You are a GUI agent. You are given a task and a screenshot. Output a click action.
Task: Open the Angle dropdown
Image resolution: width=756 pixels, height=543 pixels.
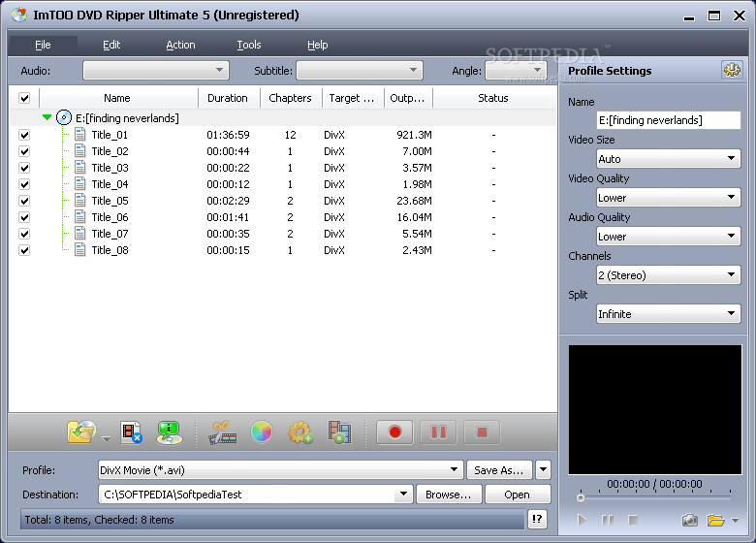516,71
